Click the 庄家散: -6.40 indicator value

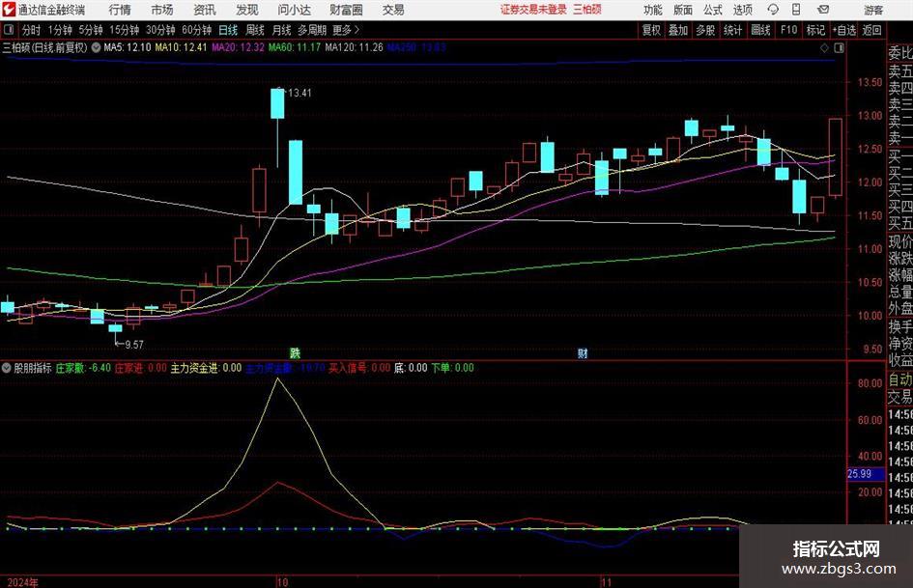(x=83, y=368)
